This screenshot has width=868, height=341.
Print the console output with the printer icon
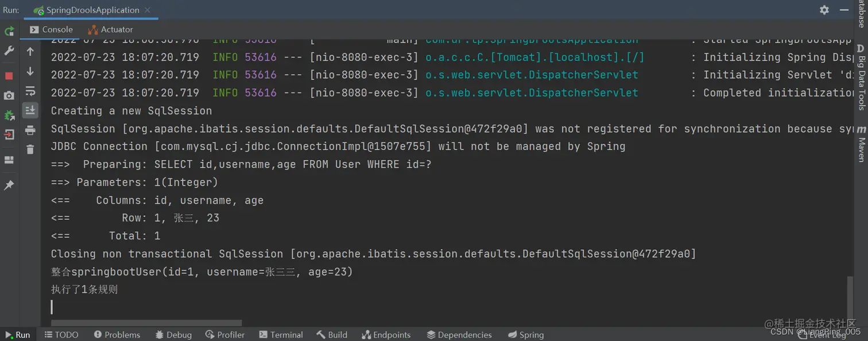[x=30, y=130]
